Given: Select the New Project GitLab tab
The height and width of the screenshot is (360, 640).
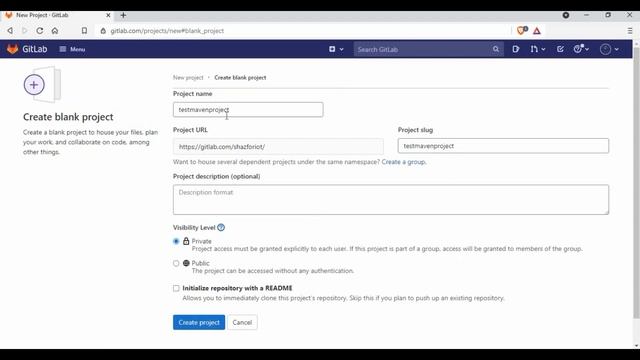Looking at the screenshot, I should [58, 15].
